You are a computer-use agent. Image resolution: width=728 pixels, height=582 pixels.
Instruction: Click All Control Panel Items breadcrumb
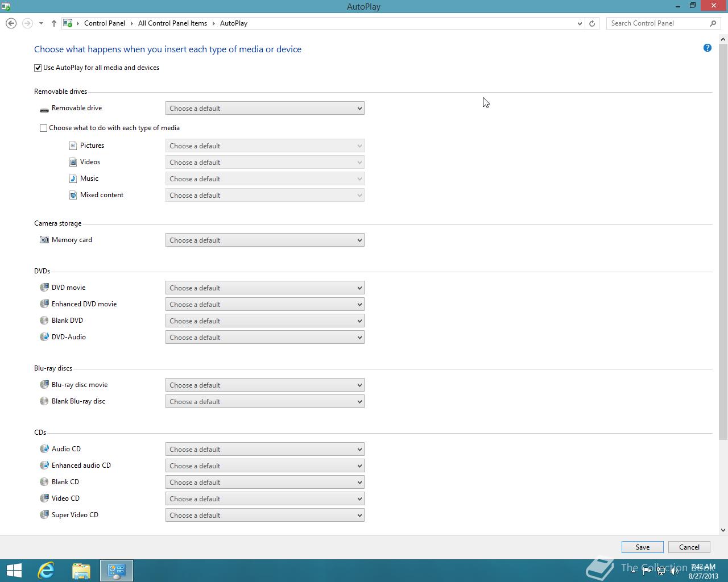[172, 23]
